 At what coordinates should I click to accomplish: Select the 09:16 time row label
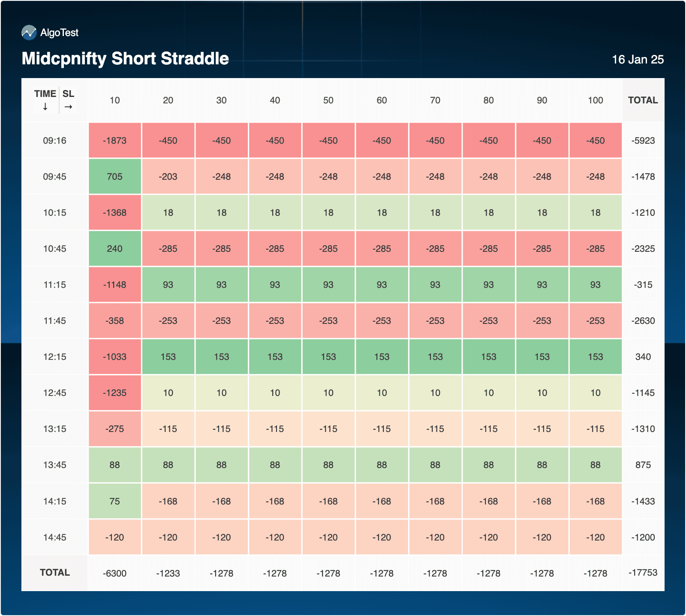point(54,141)
